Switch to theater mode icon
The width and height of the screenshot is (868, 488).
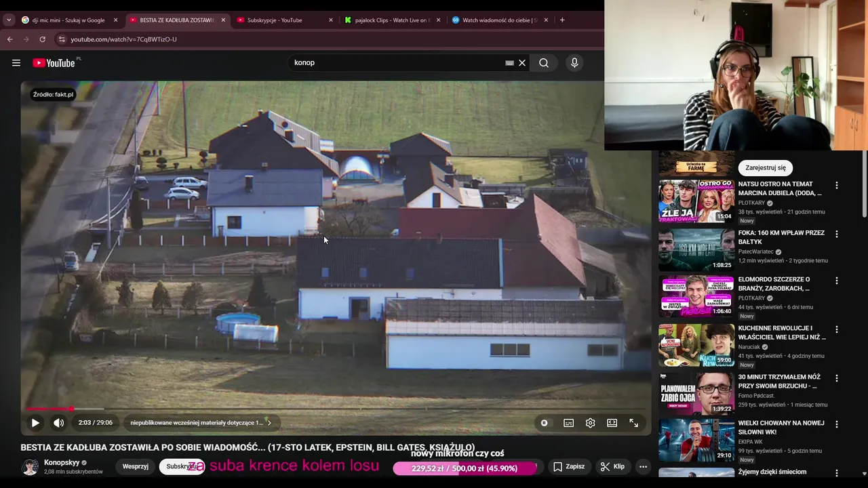tap(612, 423)
